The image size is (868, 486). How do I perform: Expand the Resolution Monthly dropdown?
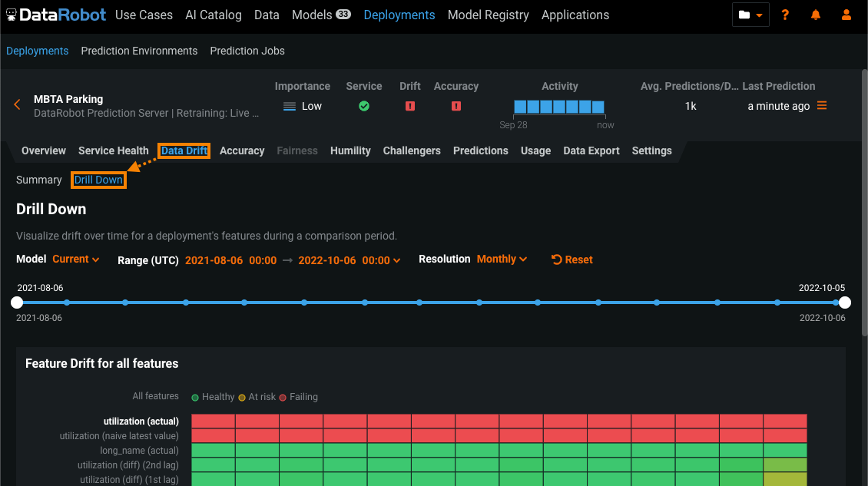click(502, 260)
